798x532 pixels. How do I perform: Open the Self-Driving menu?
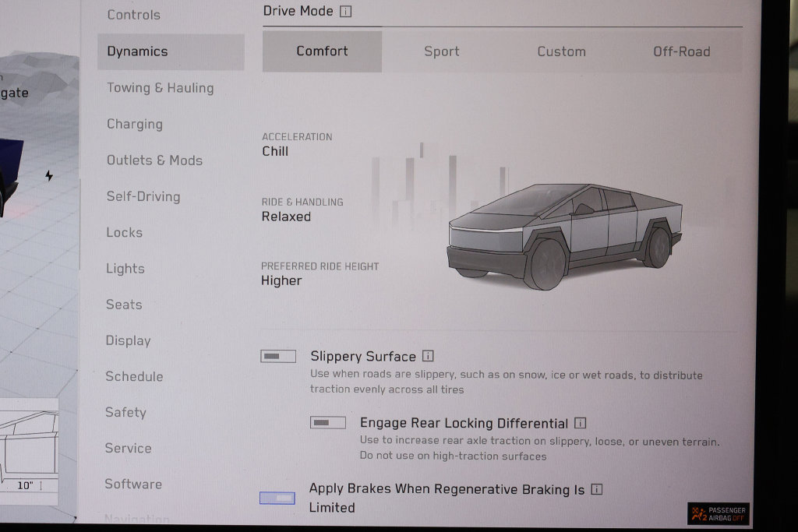click(143, 197)
